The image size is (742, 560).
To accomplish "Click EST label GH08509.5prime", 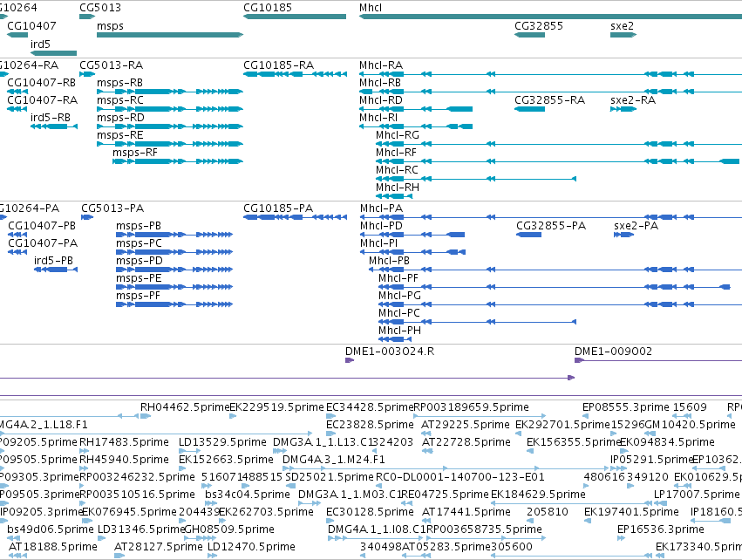I will [x=229, y=529].
